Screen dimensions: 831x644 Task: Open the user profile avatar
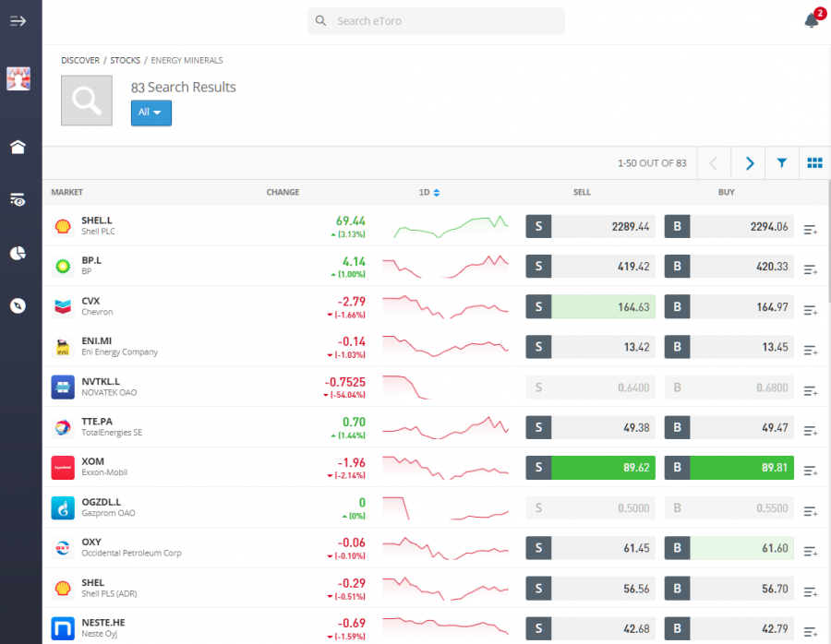point(18,79)
